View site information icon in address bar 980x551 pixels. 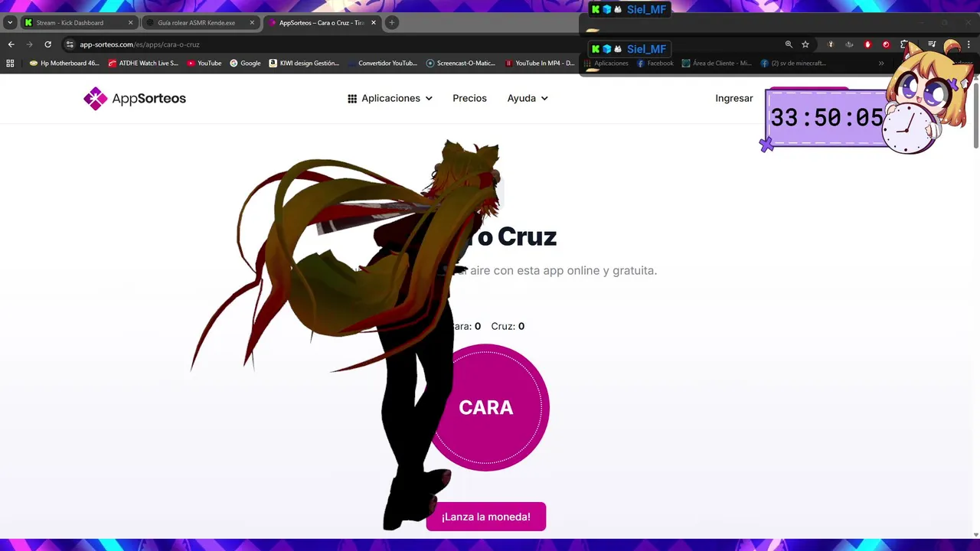[x=70, y=44]
